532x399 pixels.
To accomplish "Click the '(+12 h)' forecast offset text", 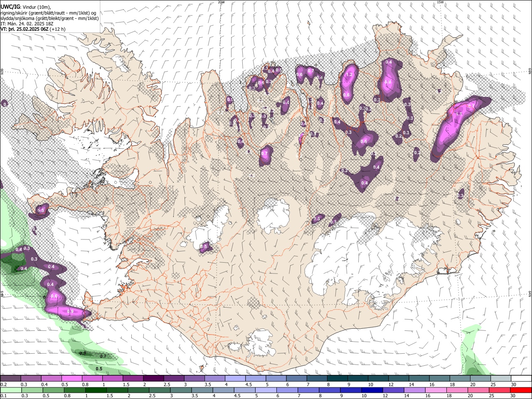I will click(x=58, y=29).
